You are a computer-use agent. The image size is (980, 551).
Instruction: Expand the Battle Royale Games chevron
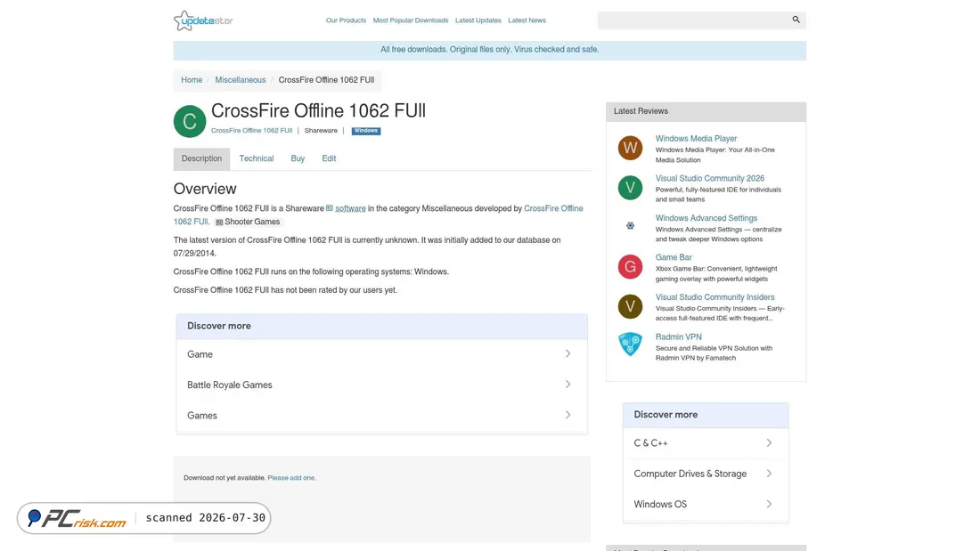pyautogui.click(x=568, y=385)
